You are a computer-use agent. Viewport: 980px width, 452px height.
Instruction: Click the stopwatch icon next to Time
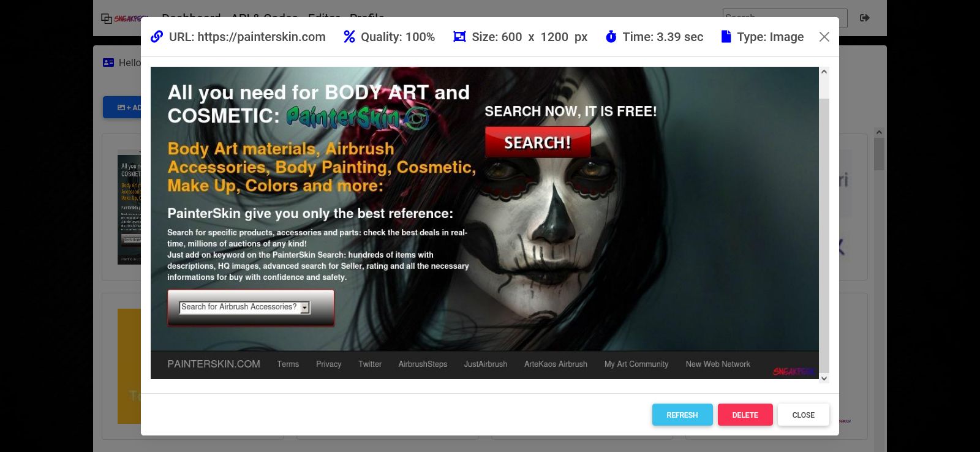[611, 37]
